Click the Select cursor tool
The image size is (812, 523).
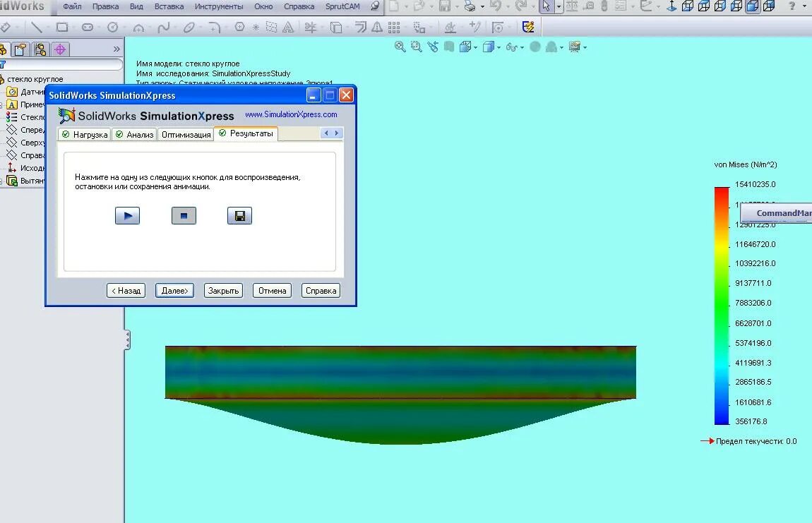click(x=546, y=6)
